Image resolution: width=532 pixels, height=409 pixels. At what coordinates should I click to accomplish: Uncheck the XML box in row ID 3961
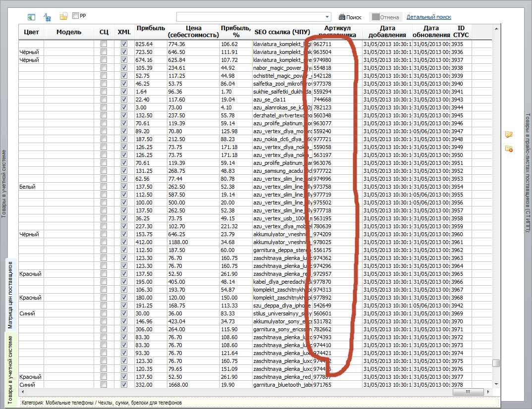click(x=124, y=242)
